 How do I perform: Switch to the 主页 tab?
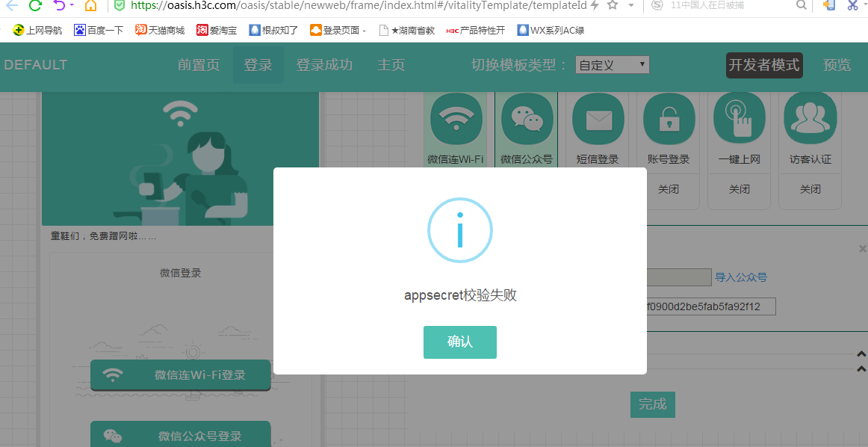[x=391, y=65]
